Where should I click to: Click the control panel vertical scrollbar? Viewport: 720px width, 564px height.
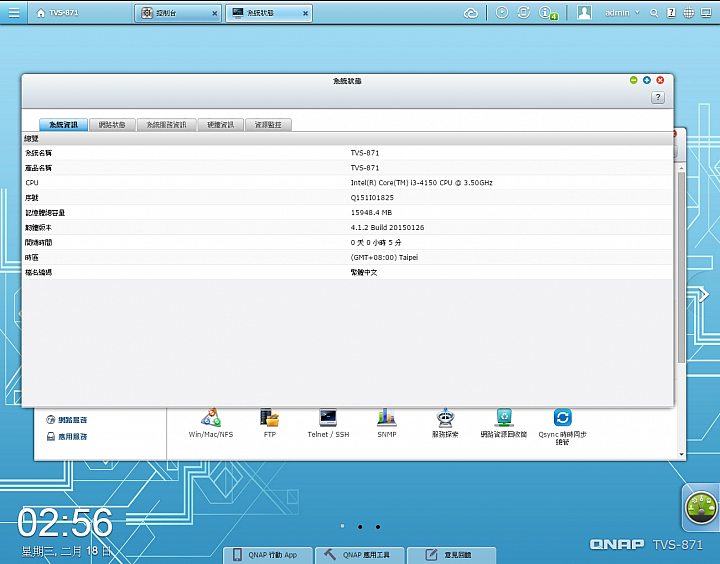click(x=681, y=268)
